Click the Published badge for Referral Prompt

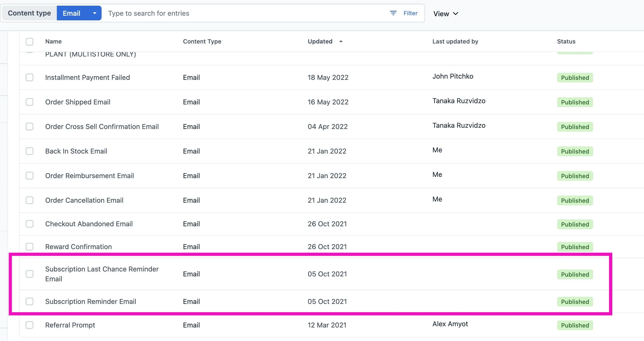click(x=575, y=325)
